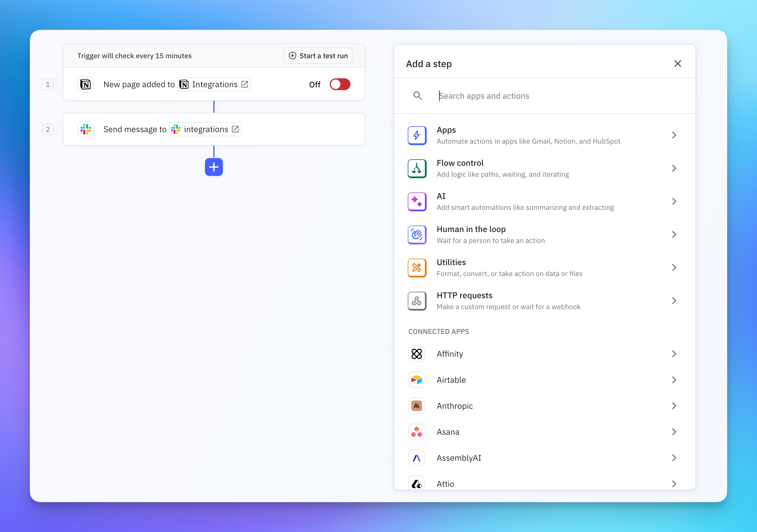The image size is (757, 532).
Task: Click the Anthropic app icon
Action: point(416,406)
